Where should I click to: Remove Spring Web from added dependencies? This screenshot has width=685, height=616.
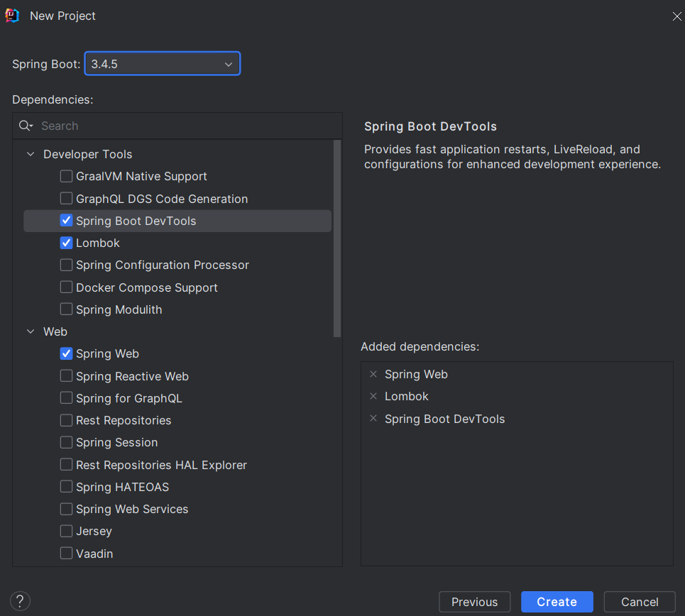tap(373, 375)
